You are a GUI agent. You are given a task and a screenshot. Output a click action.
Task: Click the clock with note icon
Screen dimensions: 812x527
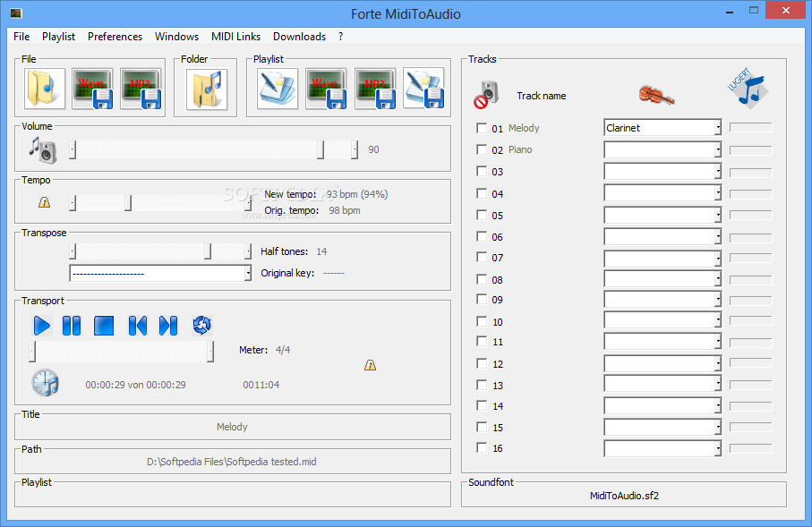pos(46,383)
